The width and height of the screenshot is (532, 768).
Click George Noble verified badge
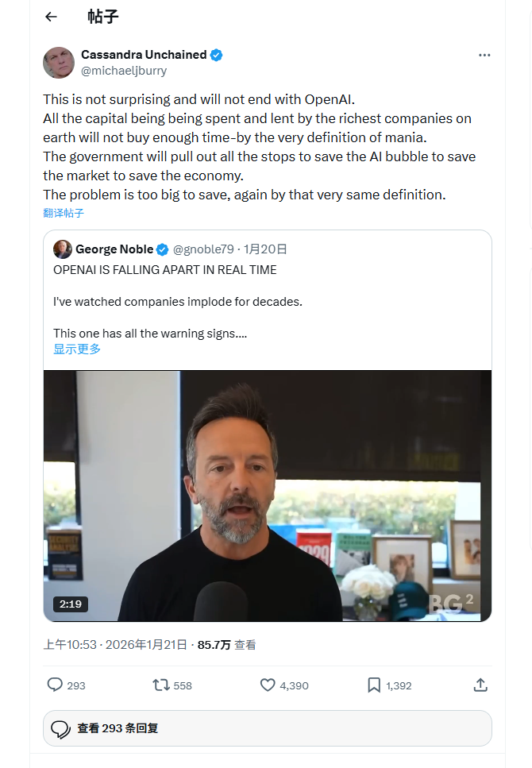[x=162, y=249]
